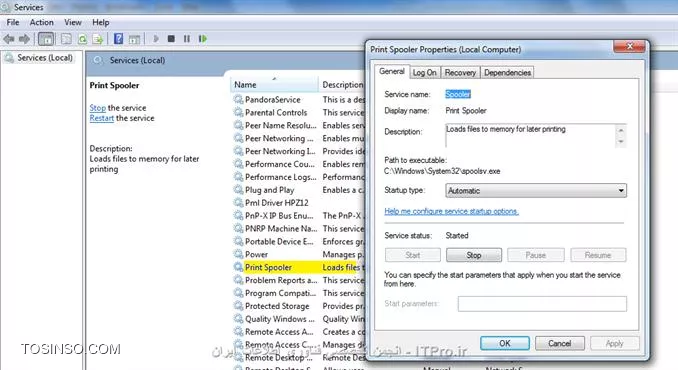Open the View menu
This screenshot has height=370, width=678.
[x=73, y=22]
